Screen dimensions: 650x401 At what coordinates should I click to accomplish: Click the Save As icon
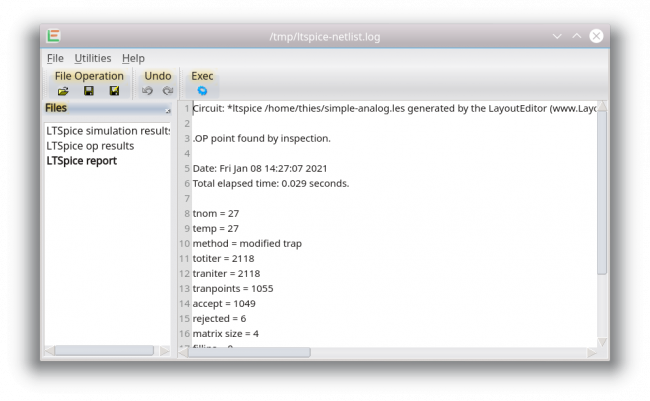(x=114, y=91)
